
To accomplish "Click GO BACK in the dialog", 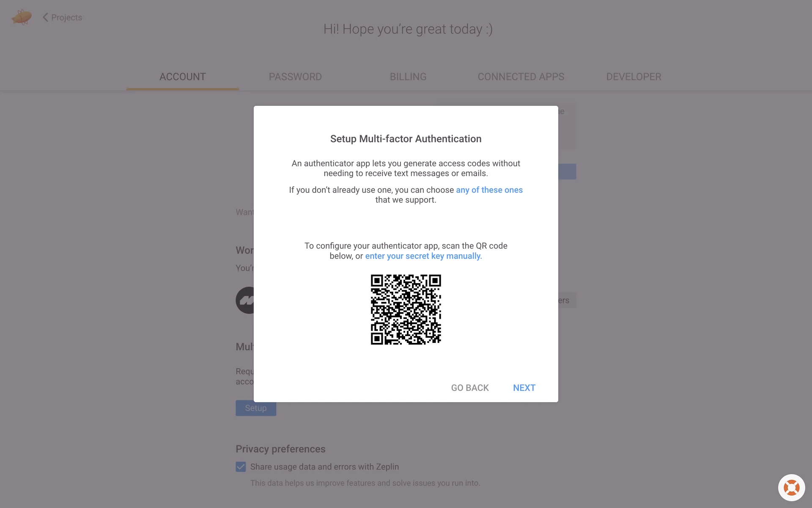I will (x=470, y=388).
